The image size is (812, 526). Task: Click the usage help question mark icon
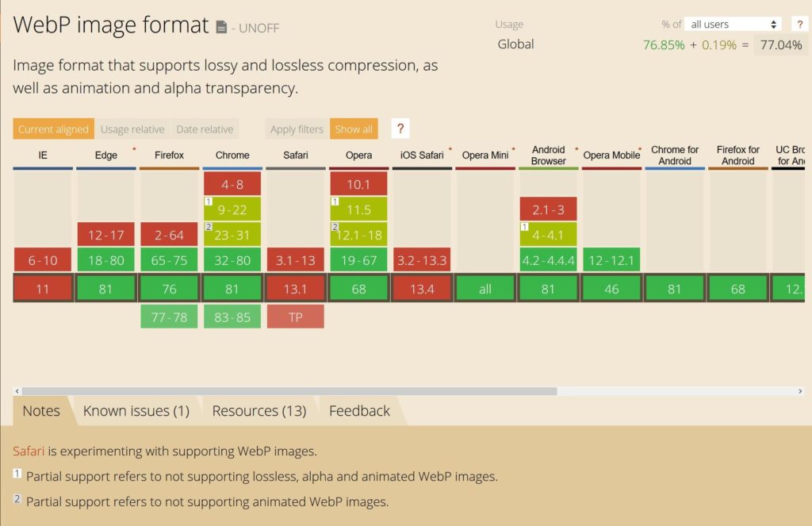799,25
